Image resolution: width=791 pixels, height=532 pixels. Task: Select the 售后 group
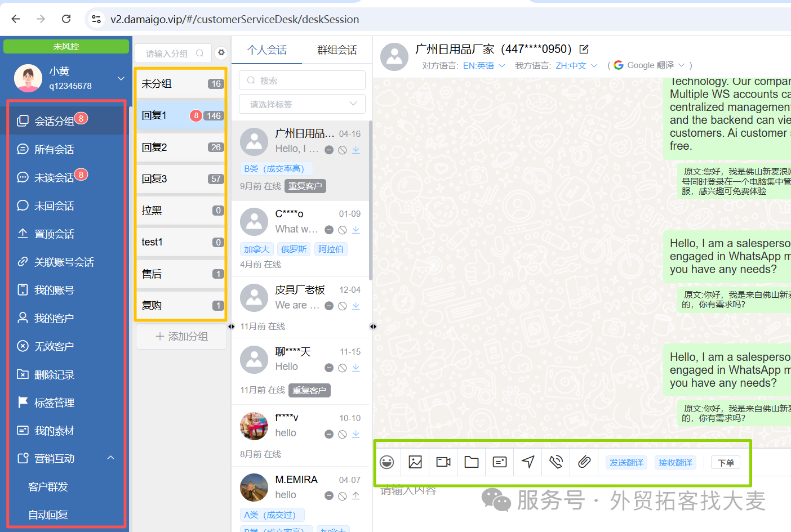[181, 274]
